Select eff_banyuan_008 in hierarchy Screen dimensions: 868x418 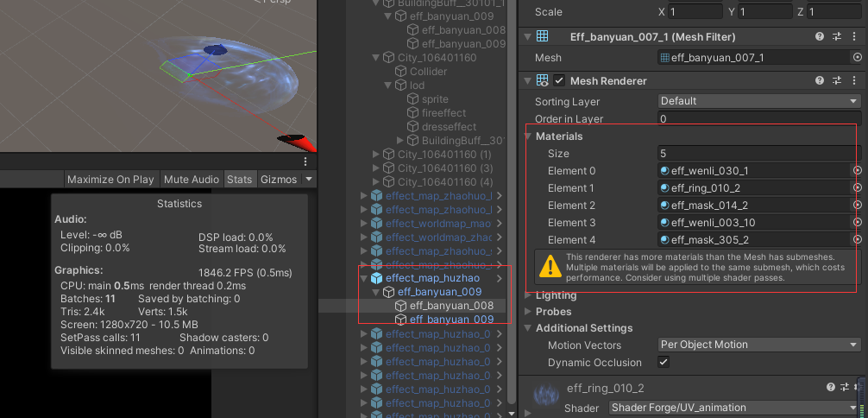[450, 306]
